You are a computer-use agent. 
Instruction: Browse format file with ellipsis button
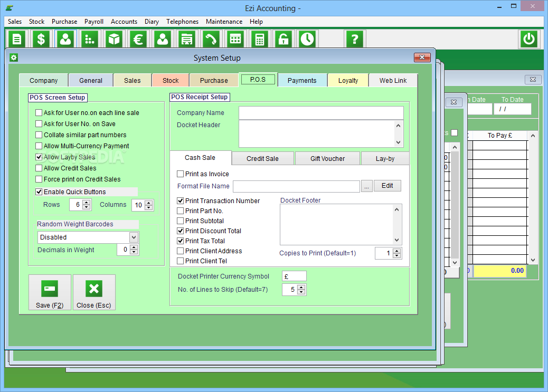366,186
